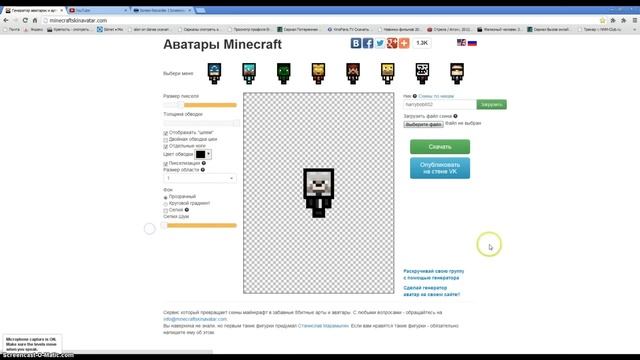
Task: Open the Chrome menu icon
Action: [635, 20]
